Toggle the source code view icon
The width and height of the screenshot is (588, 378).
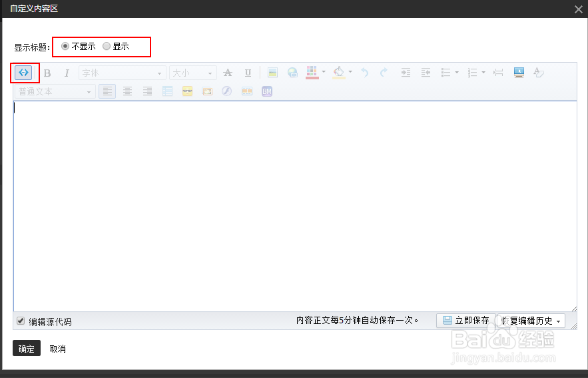click(23, 73)
